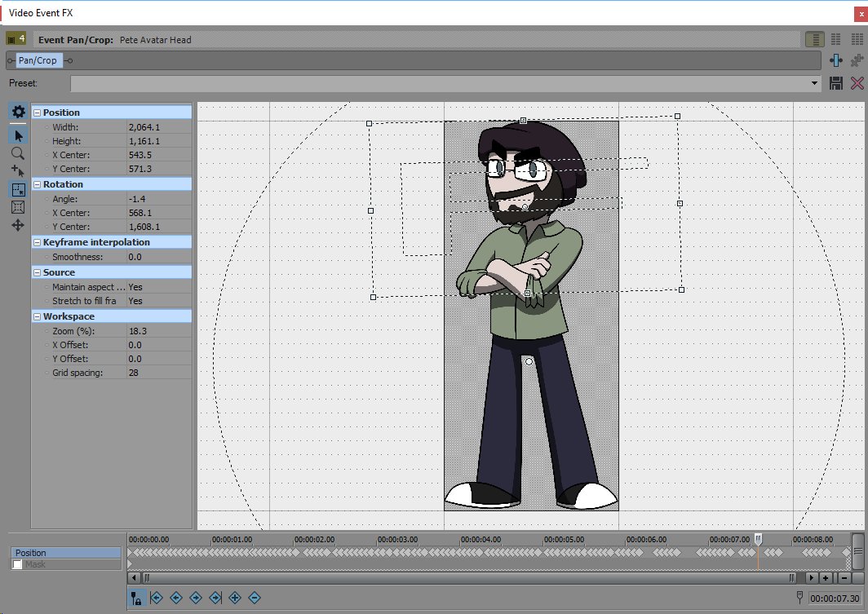
Task: Select the Normal Edit arrow tool
Action: (x=18, y=135)
